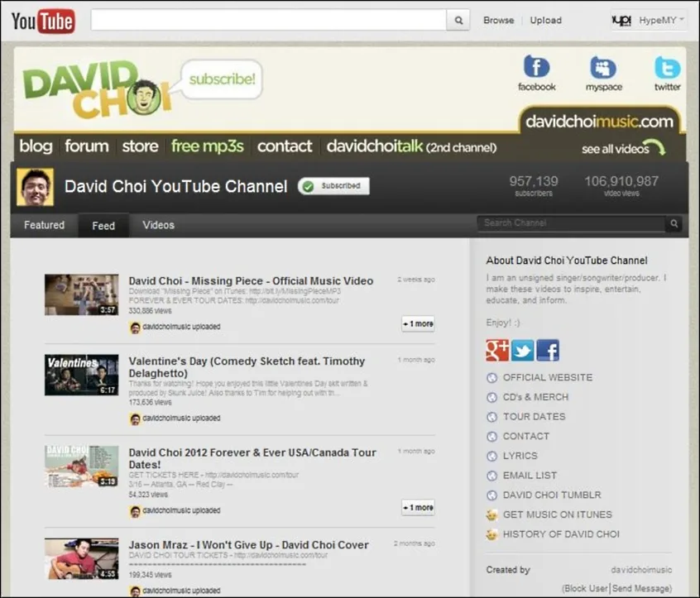Open the HypeMY account dropdown

(649, 21)
